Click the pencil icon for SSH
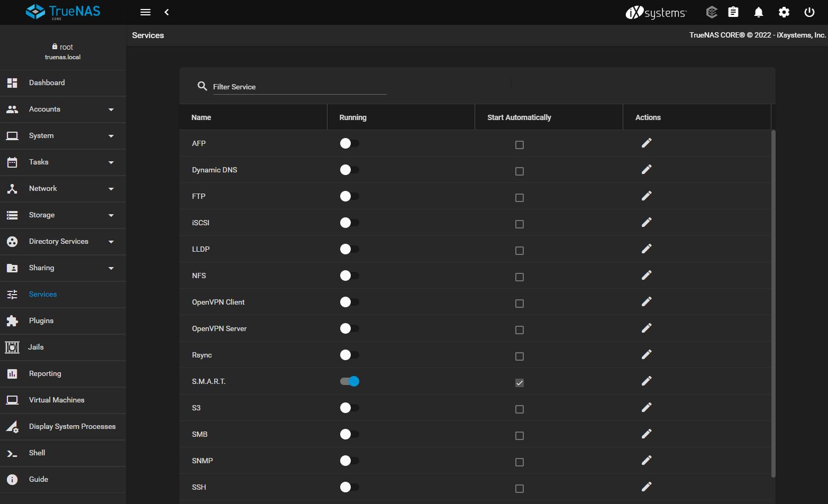828x504 pixels. click(x=646, y=487)
